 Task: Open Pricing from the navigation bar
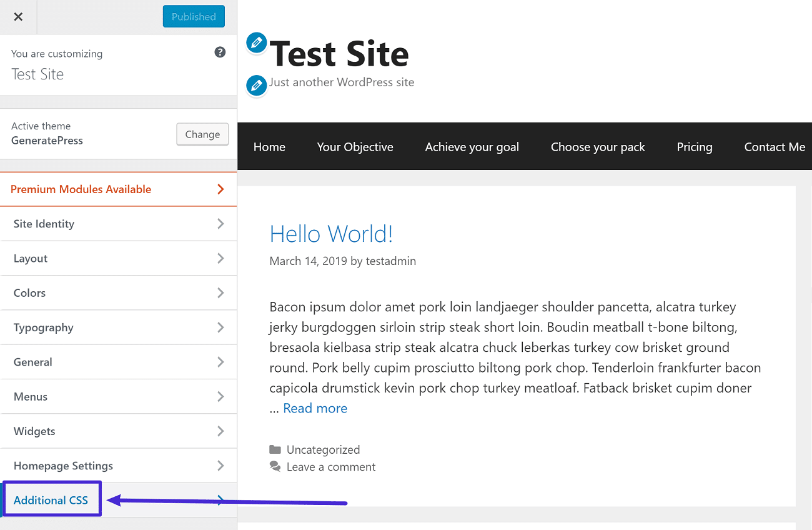tap(695, 146)
